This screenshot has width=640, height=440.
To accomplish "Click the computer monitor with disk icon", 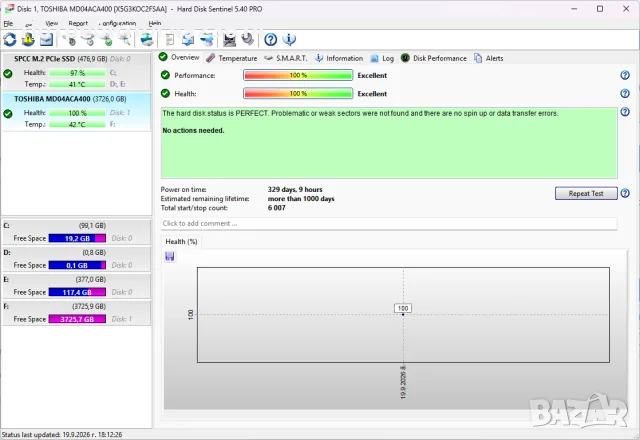I will (x=230, y=40).
